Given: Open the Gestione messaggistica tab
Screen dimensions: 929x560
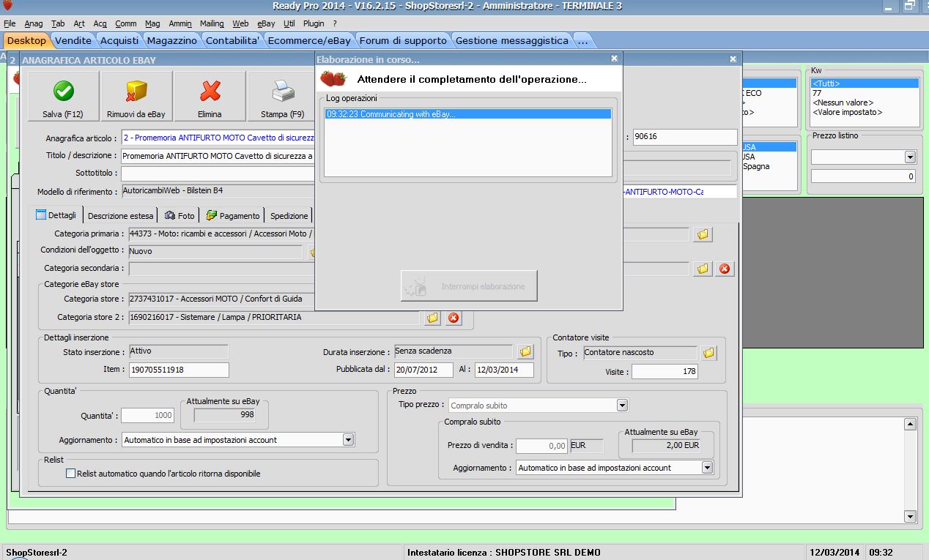Looking at the screenshot, I should [511, 40].
